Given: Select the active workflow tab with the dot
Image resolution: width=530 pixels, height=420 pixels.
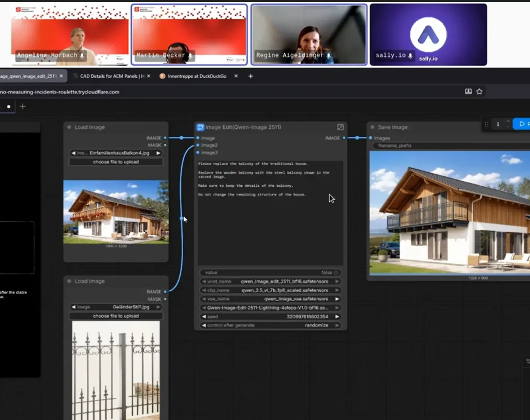Looking at the screenshot, I should 8,107.
